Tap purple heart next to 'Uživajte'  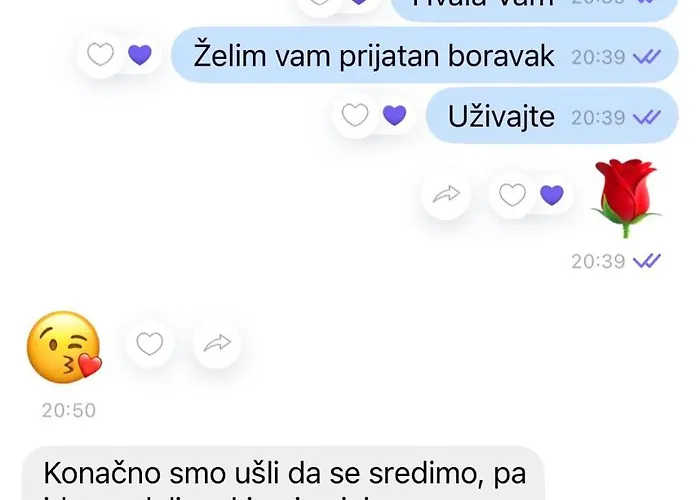395,115
